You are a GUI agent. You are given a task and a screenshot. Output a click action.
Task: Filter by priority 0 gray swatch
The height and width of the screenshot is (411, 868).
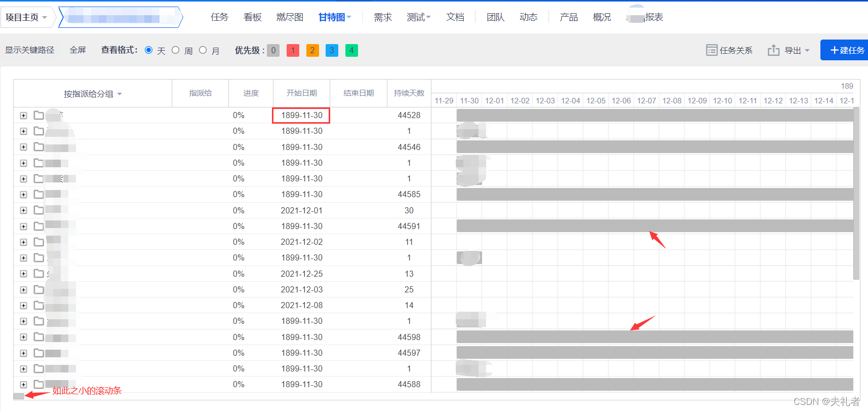(x=273, y=50)
